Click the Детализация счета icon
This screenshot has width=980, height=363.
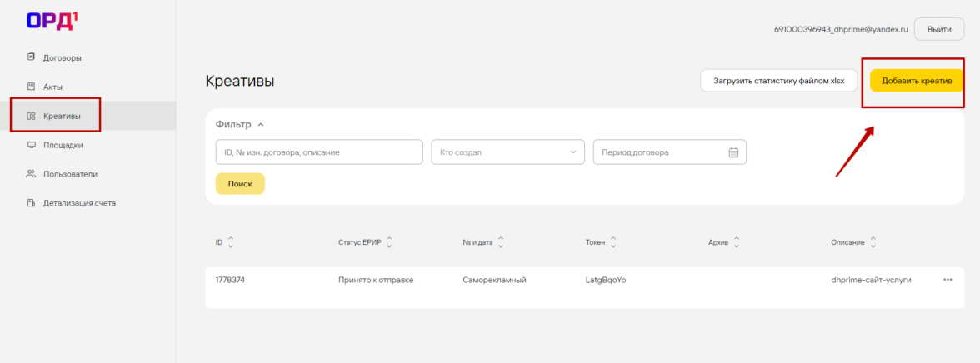point(32,203)
